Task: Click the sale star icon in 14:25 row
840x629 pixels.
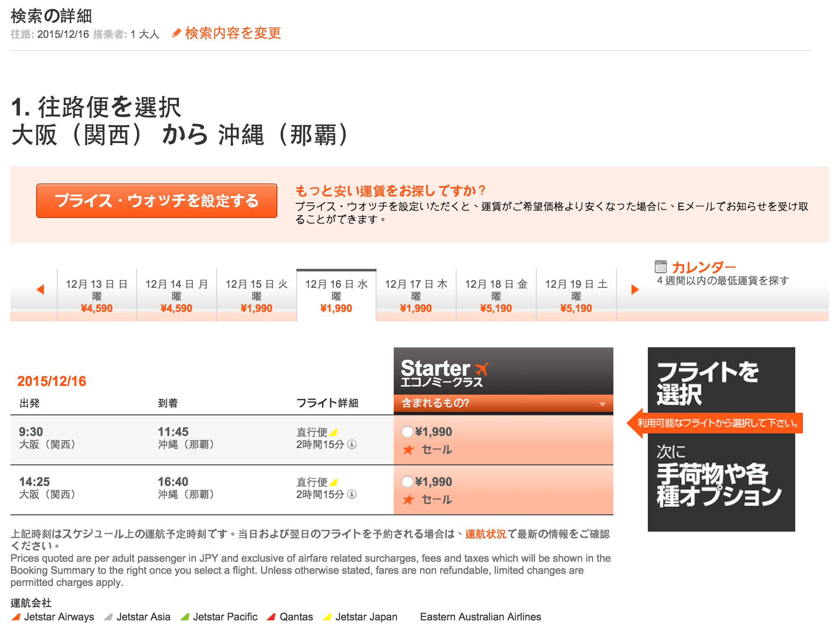Action: (x=408, y=500)
